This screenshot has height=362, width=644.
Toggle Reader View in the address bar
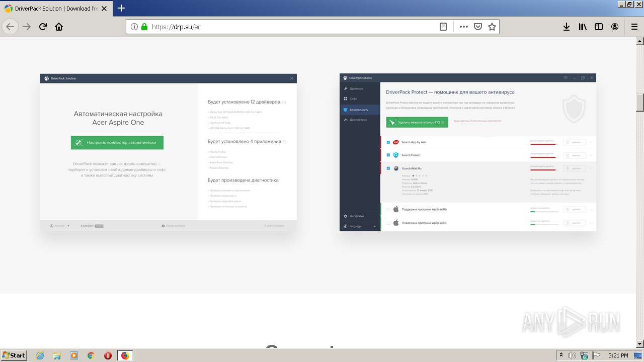pos(443,27)
